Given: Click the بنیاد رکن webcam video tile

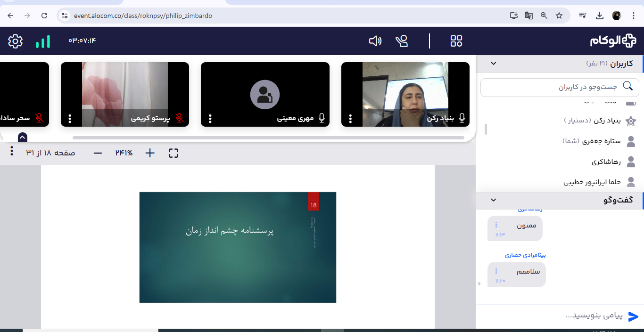Looking at the screenshot, I should pyautogui.click(x=405, y=94).
